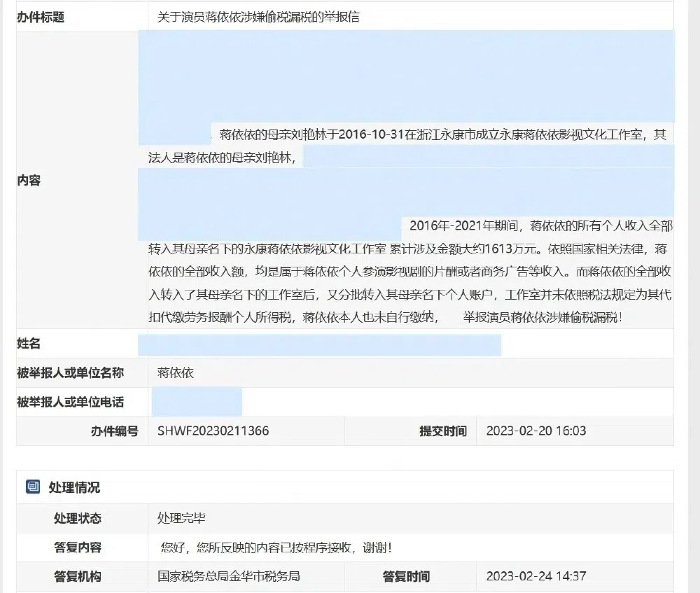Select the submission timestamp 2023-02-20 16:03
The height and width of the screenshot is (593, 700).
(533, 431)
